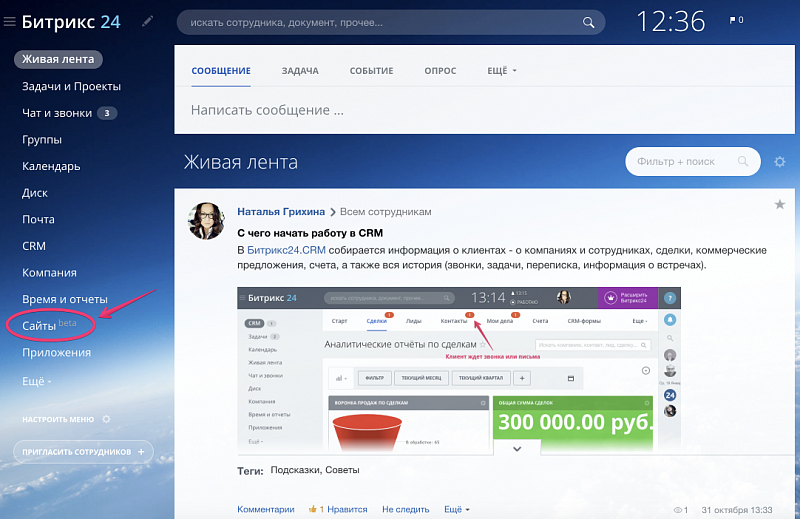The height and width of the screenshot is (519, 800).
Task: Go to Группы in sidebar
Action: click(42, 140)
